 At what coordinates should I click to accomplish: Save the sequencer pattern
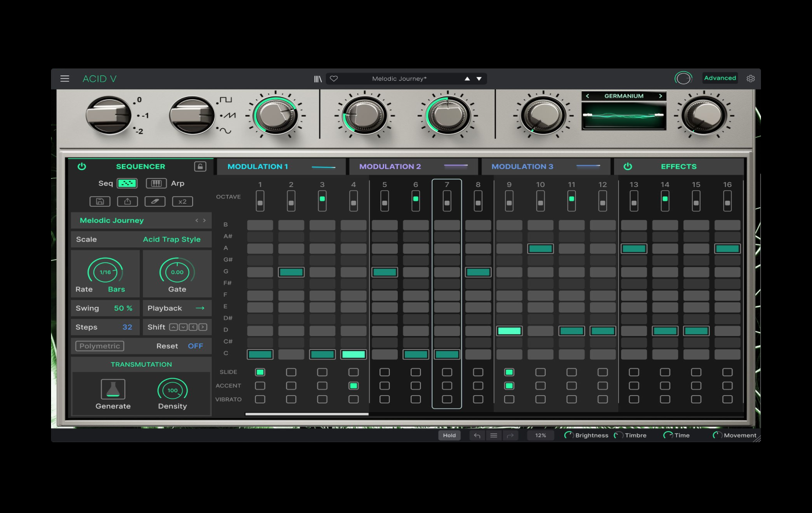click(x=100, y=201)
